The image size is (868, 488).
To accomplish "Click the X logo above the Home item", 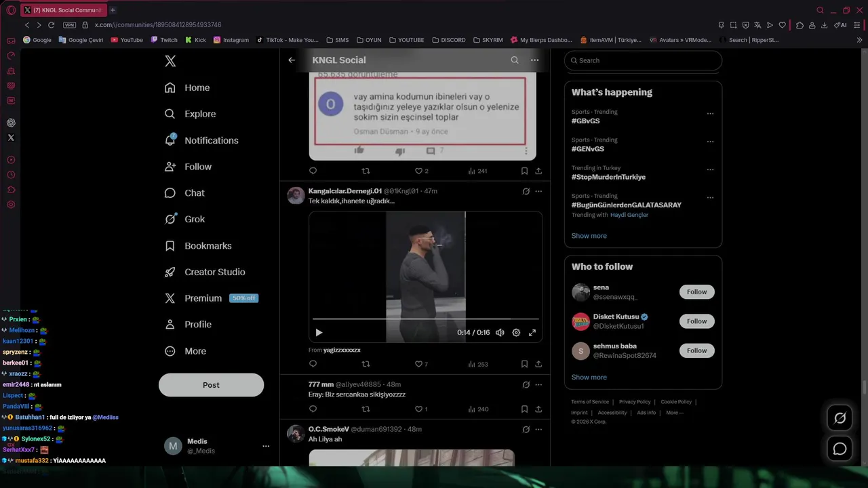I will click(170, 61).
